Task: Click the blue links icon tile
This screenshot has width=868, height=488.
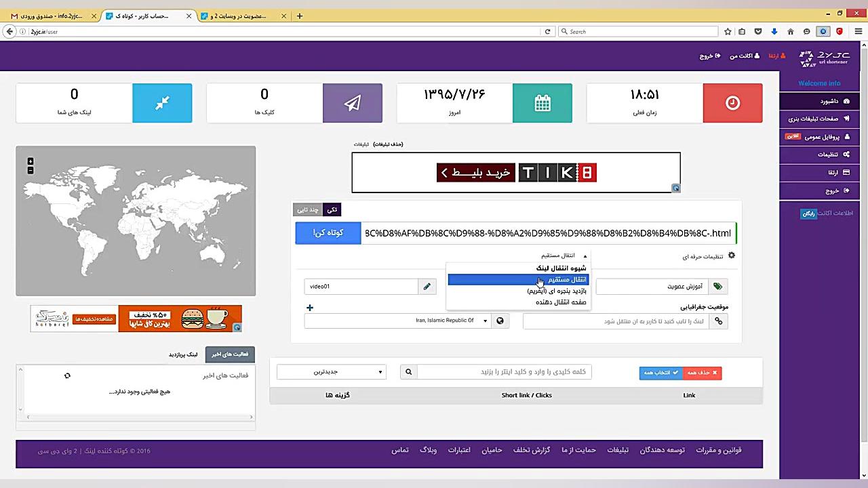Action: [162, 103]
